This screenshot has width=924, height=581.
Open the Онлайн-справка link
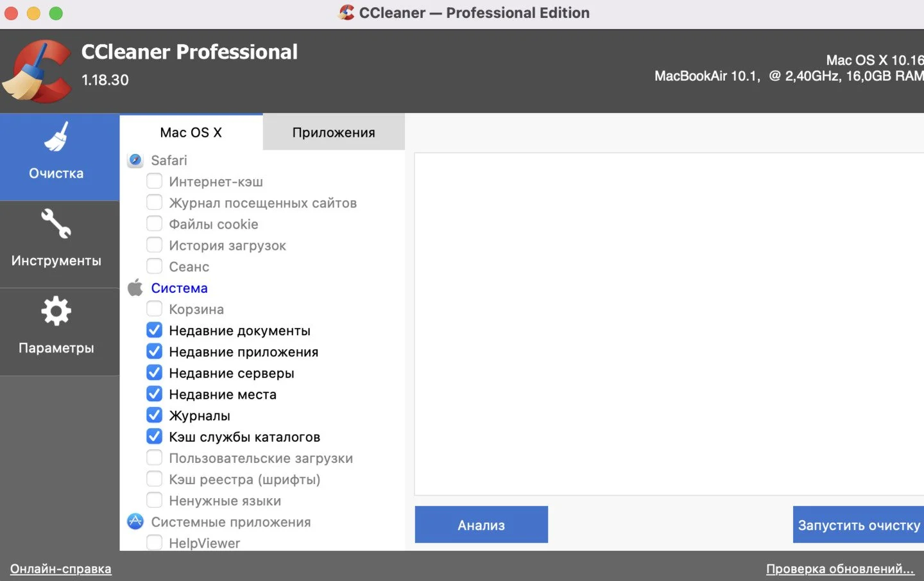(61, 569)
